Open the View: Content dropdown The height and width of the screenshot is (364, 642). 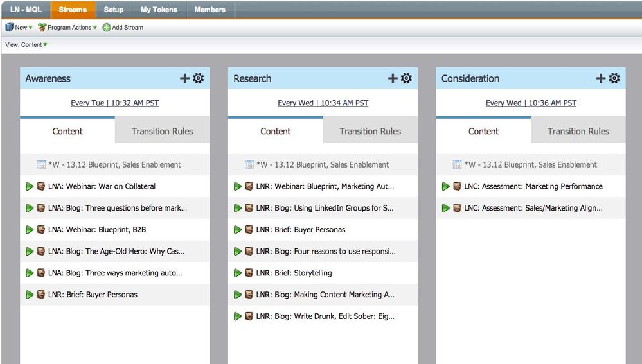(26, 45)
